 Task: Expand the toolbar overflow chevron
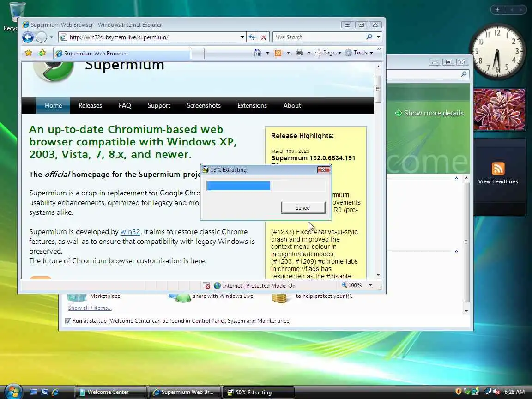pos(379,49)
